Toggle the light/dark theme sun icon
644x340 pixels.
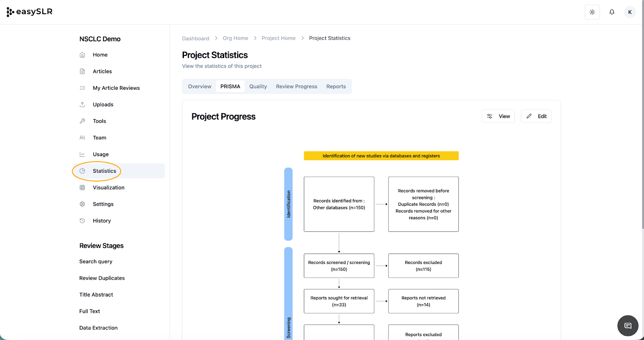pyautogui.click(x=592, y=12)
